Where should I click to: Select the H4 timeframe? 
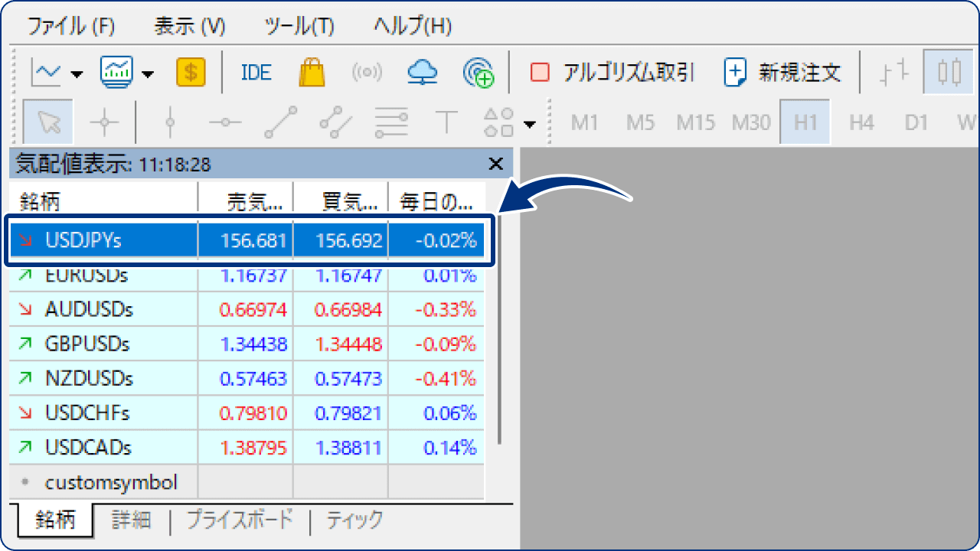coord(860,122)
